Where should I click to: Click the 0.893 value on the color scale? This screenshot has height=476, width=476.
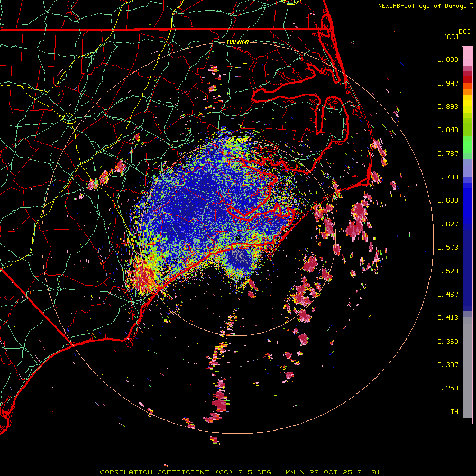[448, 106]
